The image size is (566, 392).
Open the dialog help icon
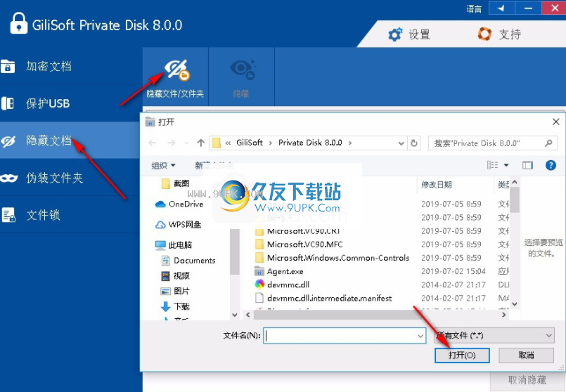point(551,165)
